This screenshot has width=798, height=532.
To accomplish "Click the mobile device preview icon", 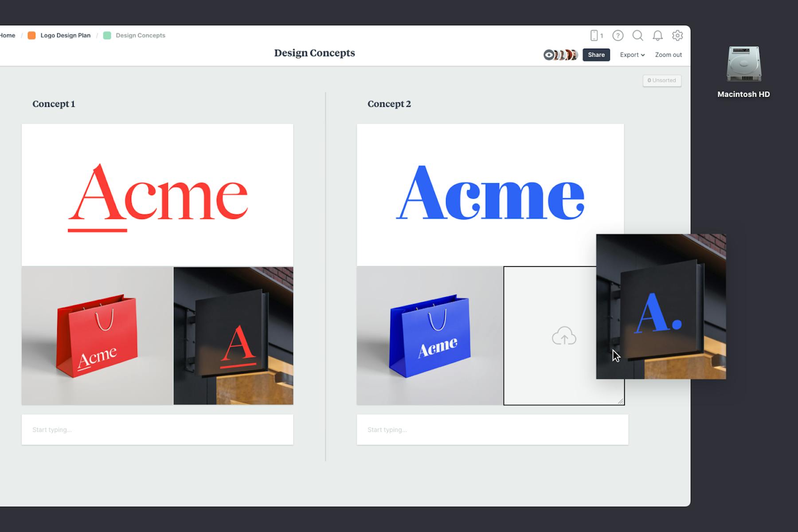I will click(594, 35).
